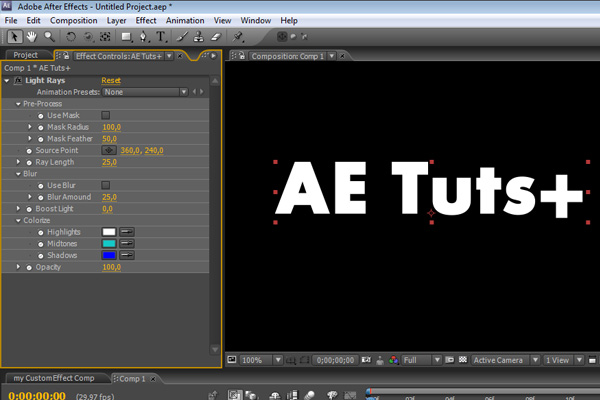Open the File menu
This screenshot has height=400, width=600.
pos(11,20)
